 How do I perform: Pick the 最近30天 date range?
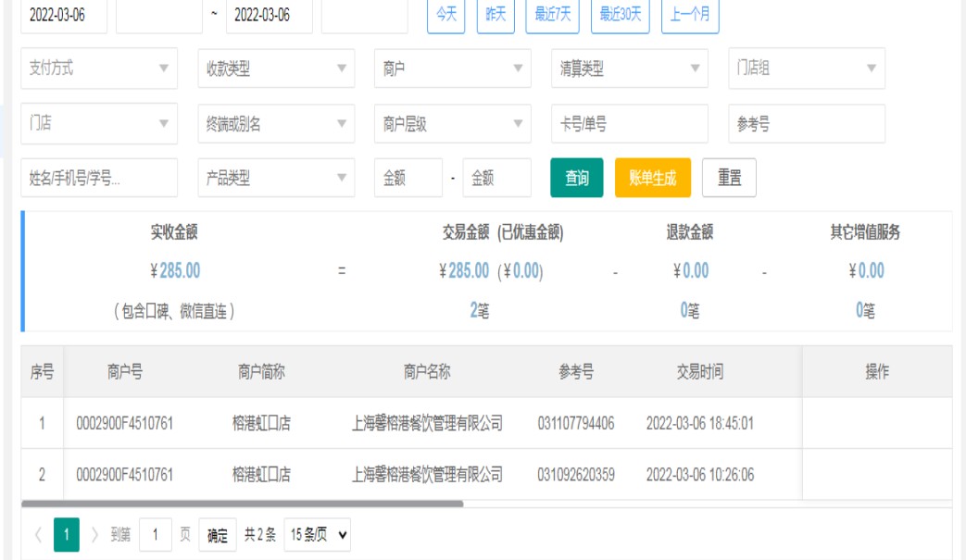coord(620,15)
